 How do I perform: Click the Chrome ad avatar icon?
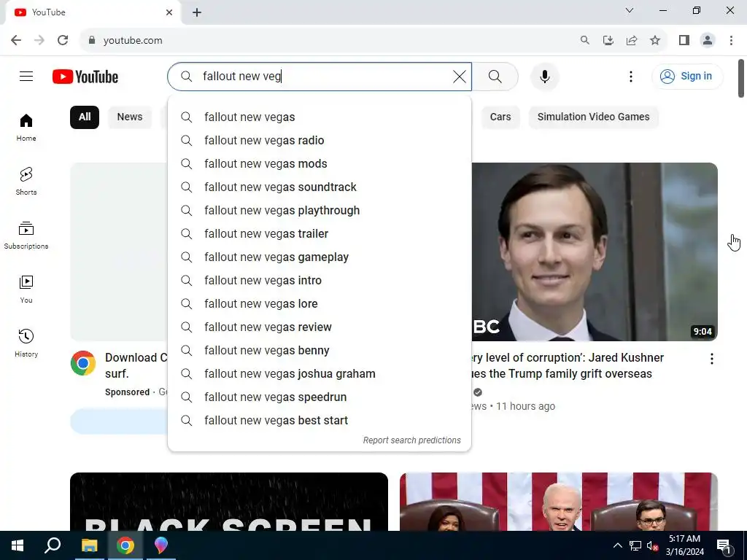point(83,363)
